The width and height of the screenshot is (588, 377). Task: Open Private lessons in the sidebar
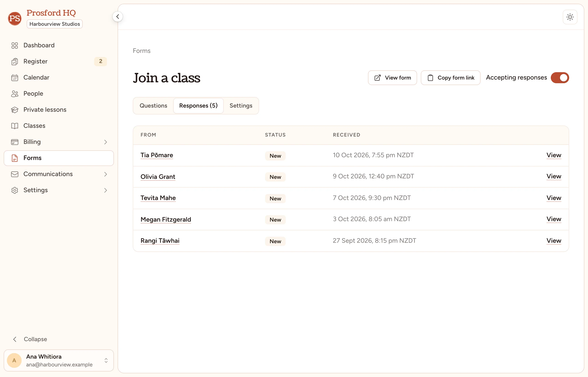point(59,110)
